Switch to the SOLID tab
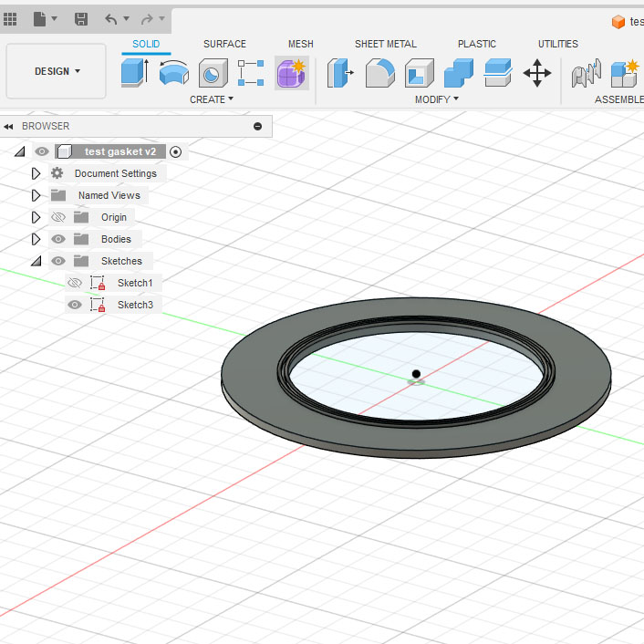 coord(146,44)
